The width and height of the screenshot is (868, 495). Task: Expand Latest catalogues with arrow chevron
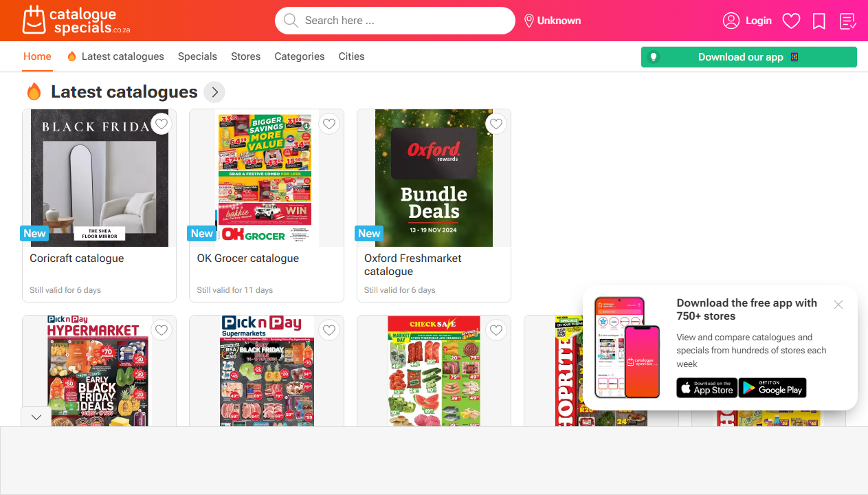pos(214,92)
